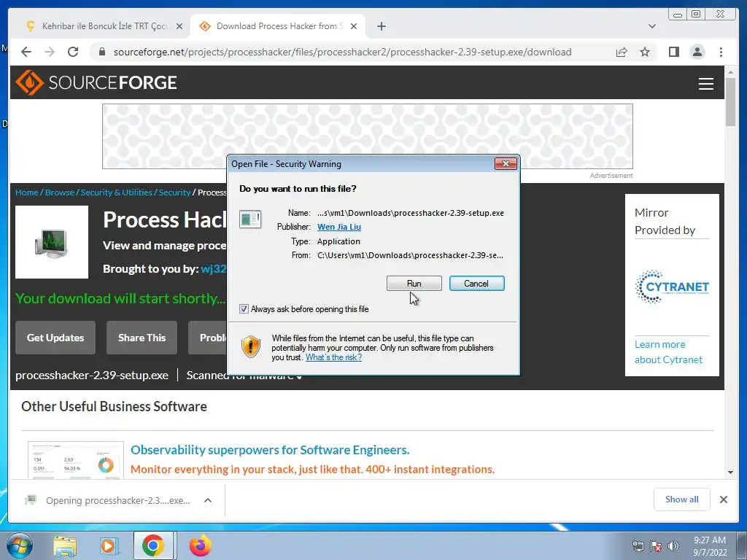Open the Chrome profile avatar icon
This screenshot has width=747, height=560.
697,52
